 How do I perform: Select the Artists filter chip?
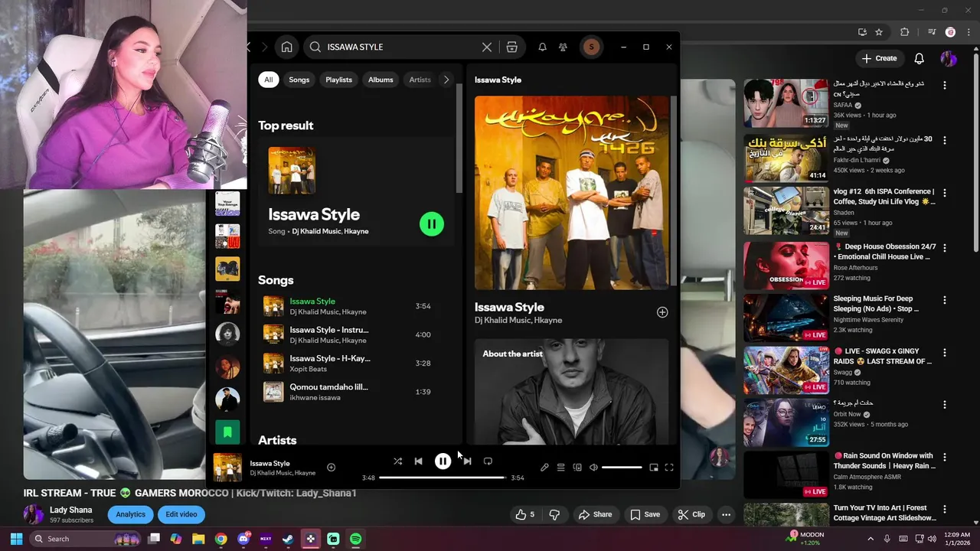click(420, 80)
